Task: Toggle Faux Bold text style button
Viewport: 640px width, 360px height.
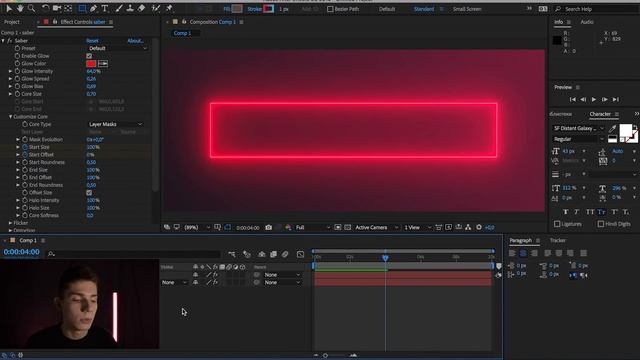Action: [x=565, y=212]
